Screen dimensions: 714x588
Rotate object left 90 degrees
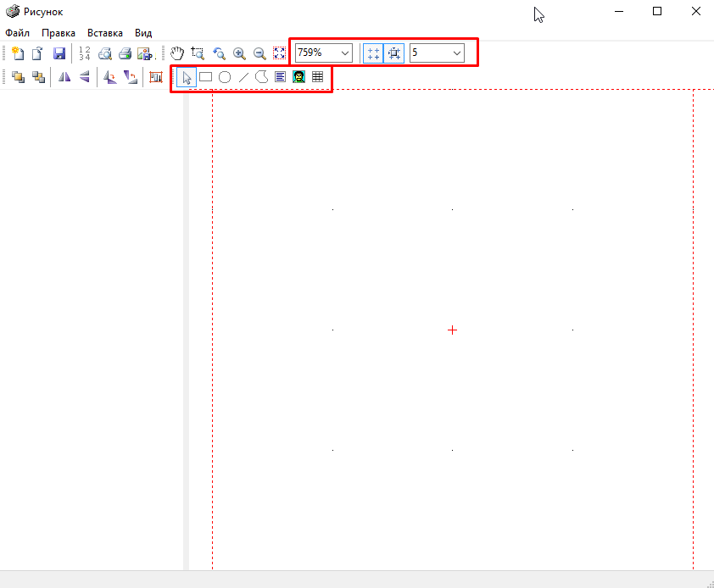[109, 77]
